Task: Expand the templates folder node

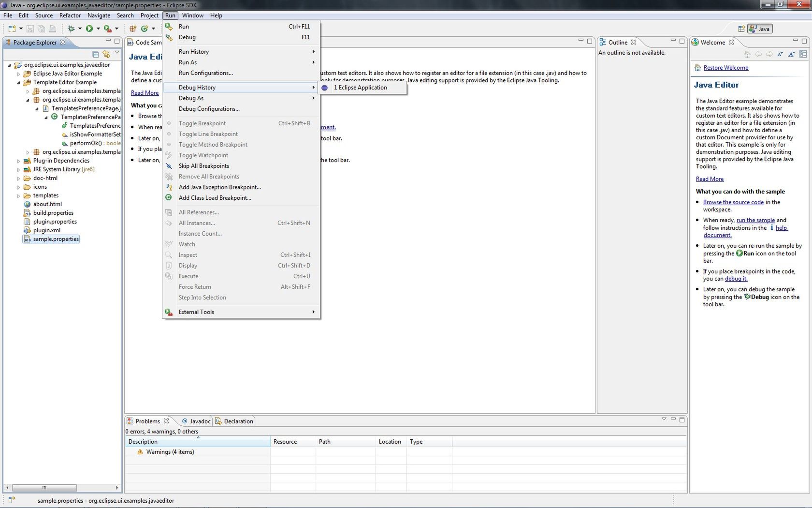Action: (x=18, y=195)
